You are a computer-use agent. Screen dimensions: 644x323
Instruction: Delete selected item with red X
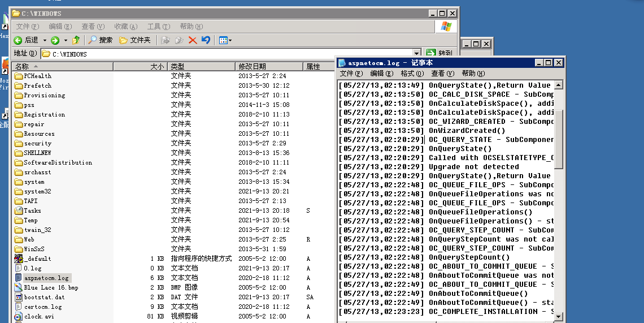click(x=193, y=40)
